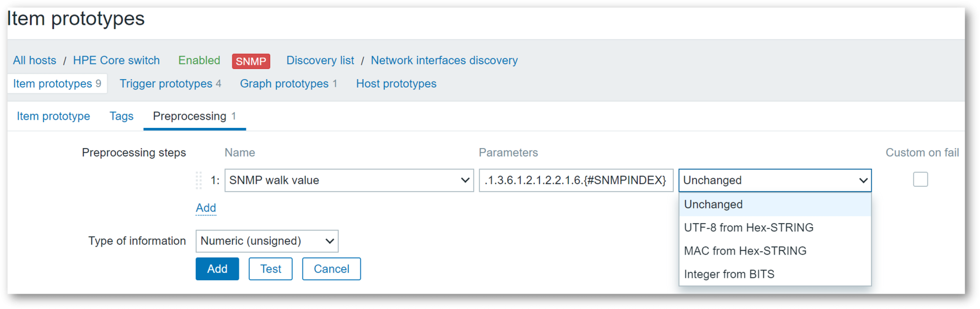Switch to the Tags tab
This screenshot has width=980, height=309.
pos(121,116)
